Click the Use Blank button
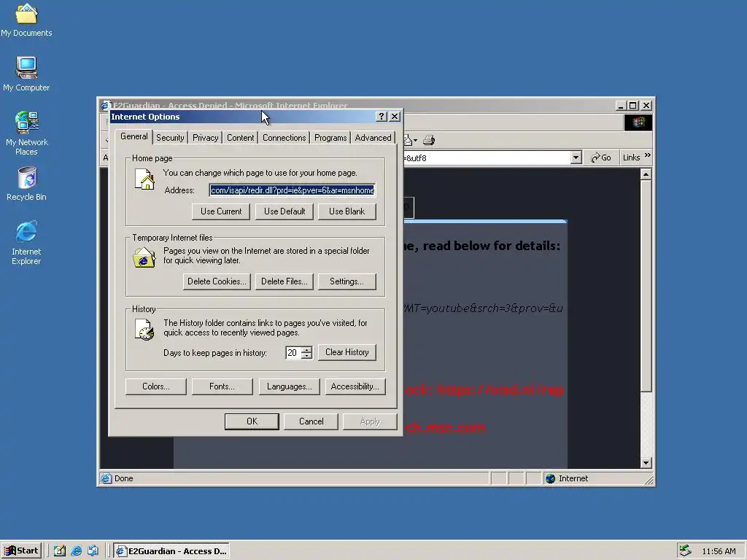The width and height of the screenshot is (747, 560). coord(347,211)
